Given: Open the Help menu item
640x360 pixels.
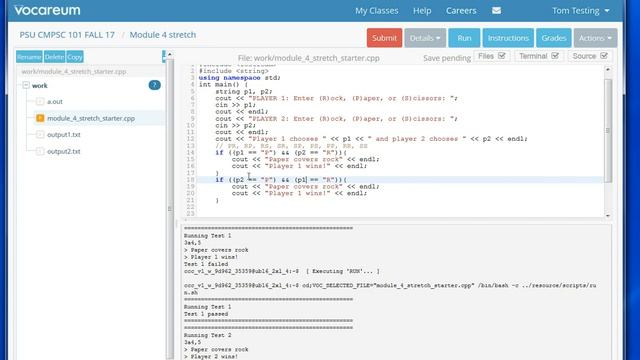Looking at the screenshot, I should [422, 11].
